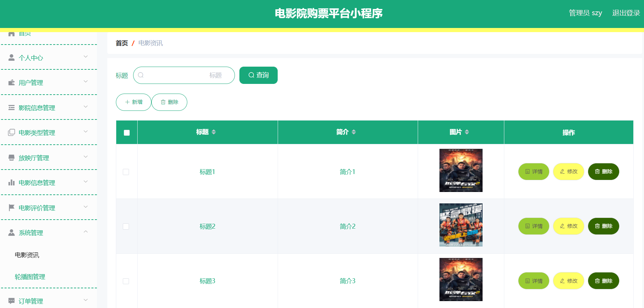Expand the 用户管理 menu chevron
This screenshot has width=644, height=308.
(x=86, y=81)
